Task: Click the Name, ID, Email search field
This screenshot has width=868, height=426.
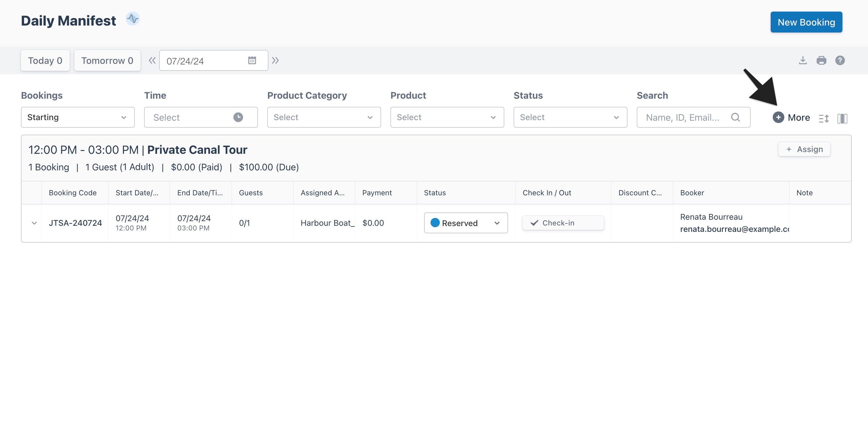Action: point(693,117)
